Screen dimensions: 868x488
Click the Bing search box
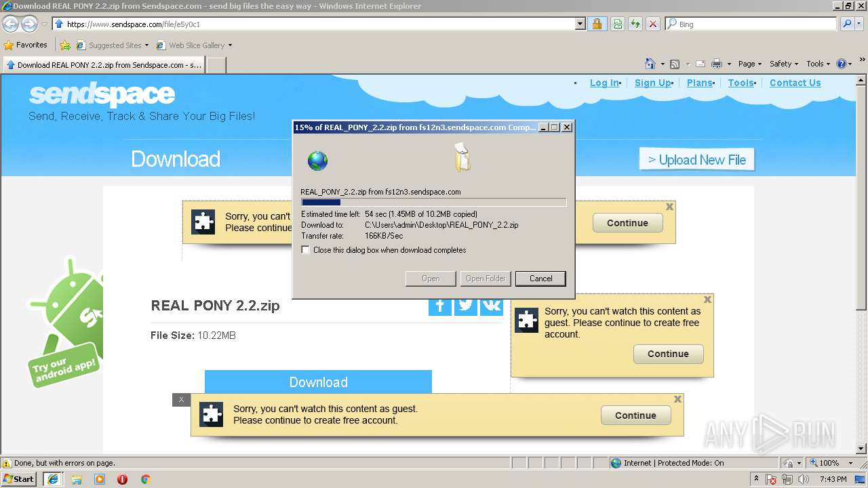pyautogui.click(x=751, y=24)
